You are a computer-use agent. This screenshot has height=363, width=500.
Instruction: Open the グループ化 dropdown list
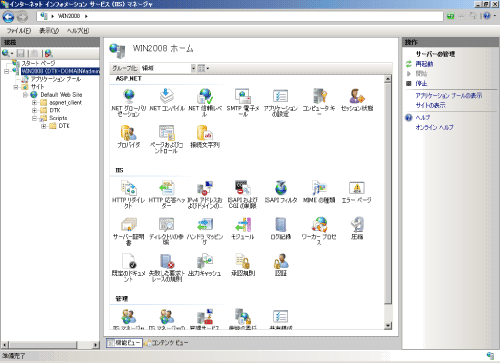pyautogui.click(x=168, y=68)
